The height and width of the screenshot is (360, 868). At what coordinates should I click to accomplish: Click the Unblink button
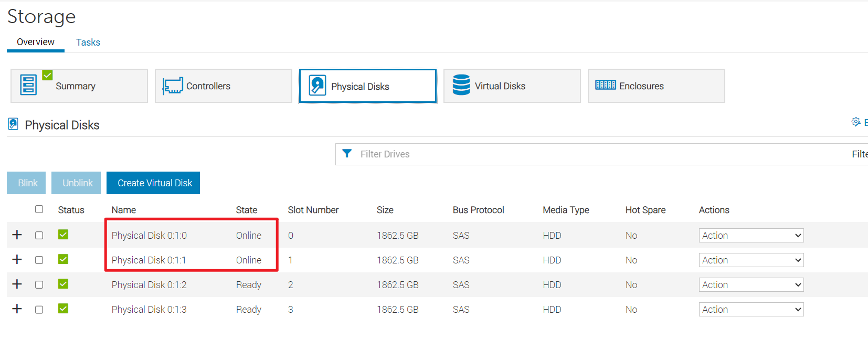pyautogui.click(x=76, y=183)
